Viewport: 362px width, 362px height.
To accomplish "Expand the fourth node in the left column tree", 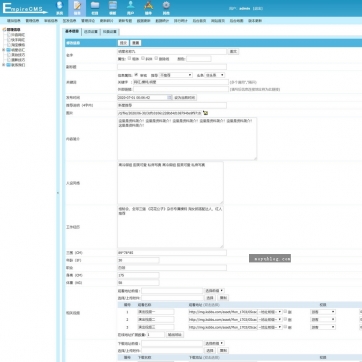I will 4,50.
